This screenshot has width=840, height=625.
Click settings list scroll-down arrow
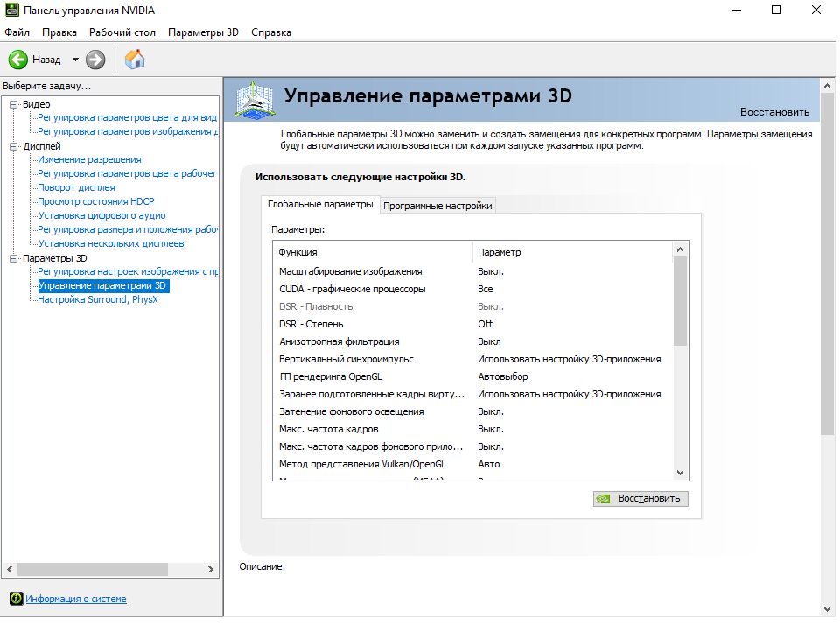[681, 473]
